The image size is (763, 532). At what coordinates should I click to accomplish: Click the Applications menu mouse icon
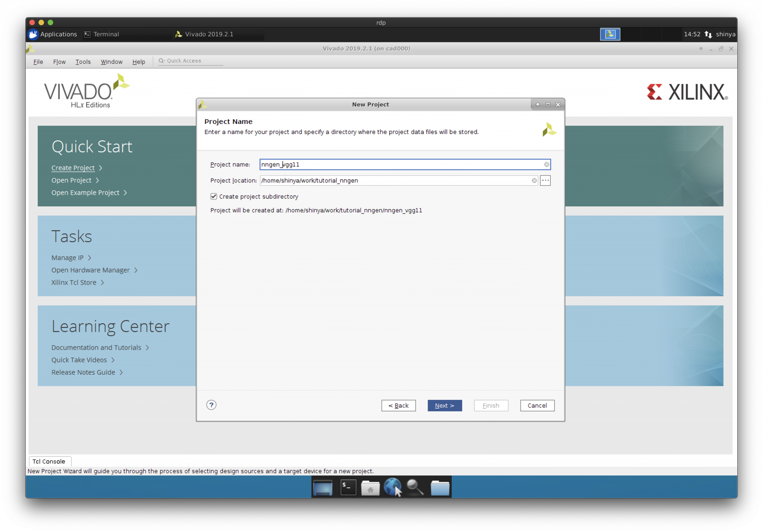coord(33,34)
